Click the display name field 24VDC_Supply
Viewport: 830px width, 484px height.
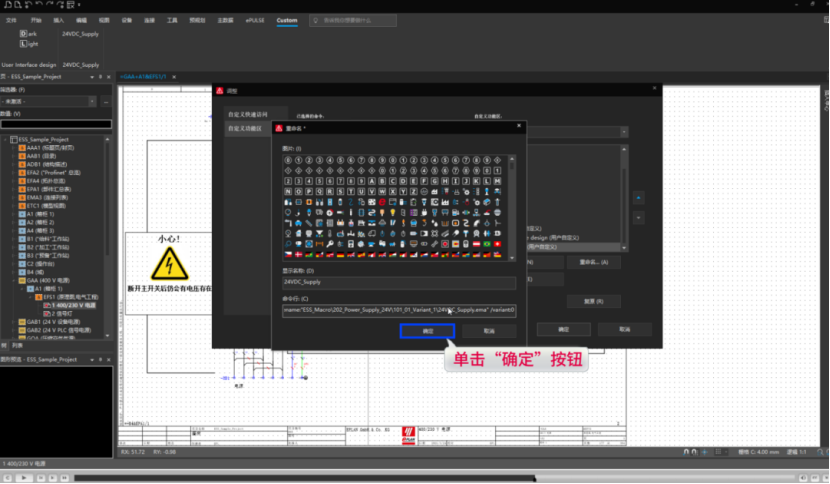pos(399,283)
